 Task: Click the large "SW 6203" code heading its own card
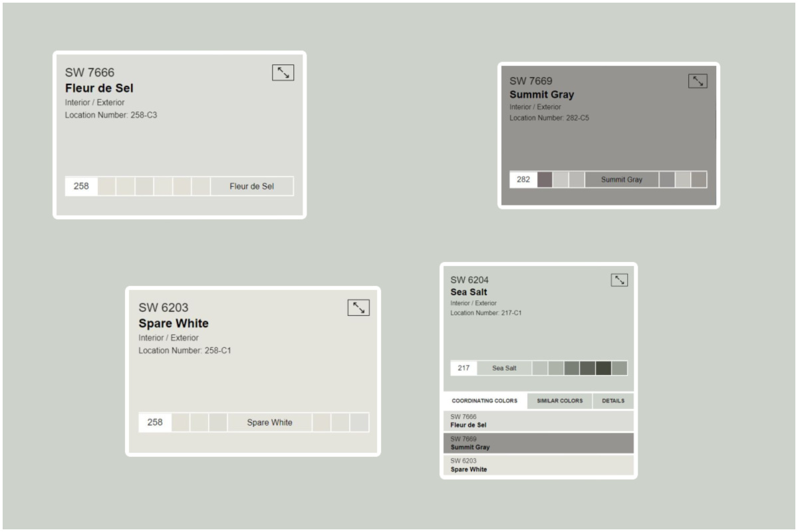[x=164, y=308]
